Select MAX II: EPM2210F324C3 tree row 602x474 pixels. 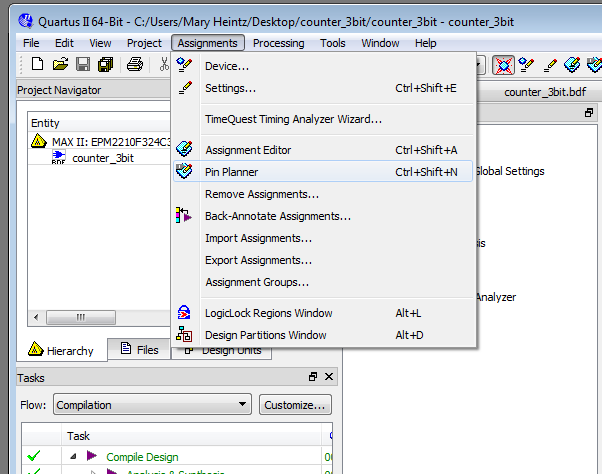coord(100,142)
